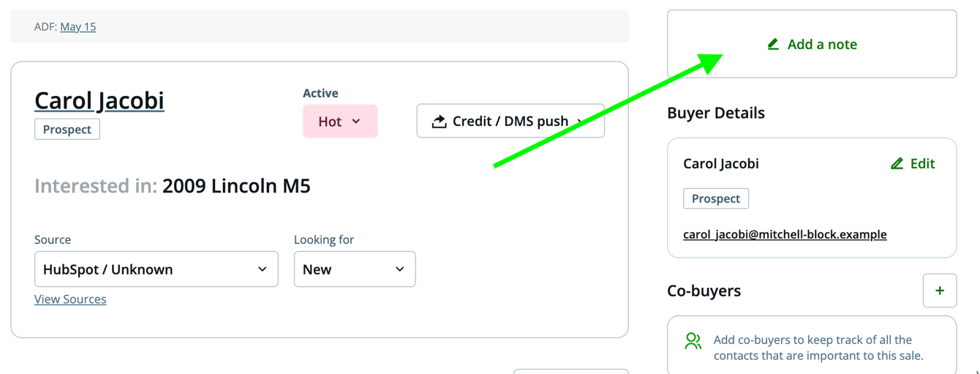Open the View Sources link

tap(70, 299)
